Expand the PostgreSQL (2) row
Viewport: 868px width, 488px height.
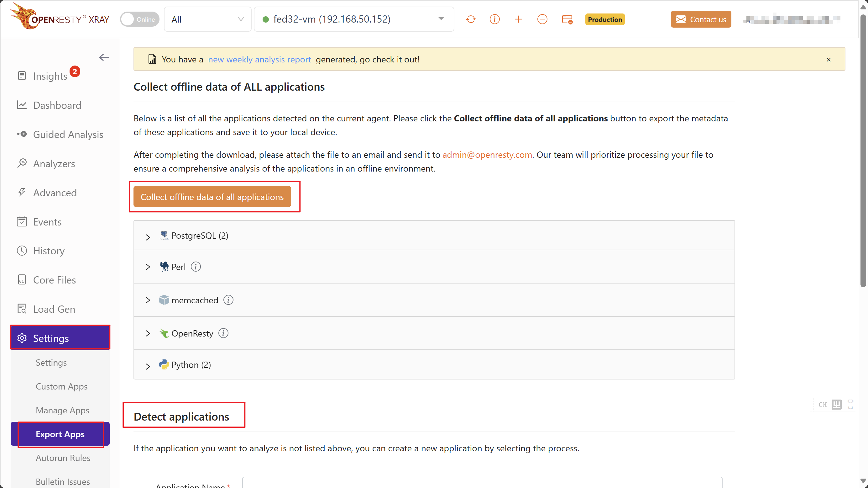(434, 236)
